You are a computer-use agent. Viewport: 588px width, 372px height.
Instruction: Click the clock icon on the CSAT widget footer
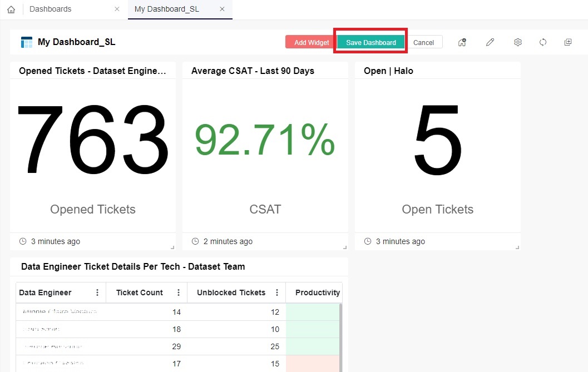(195, 241)
